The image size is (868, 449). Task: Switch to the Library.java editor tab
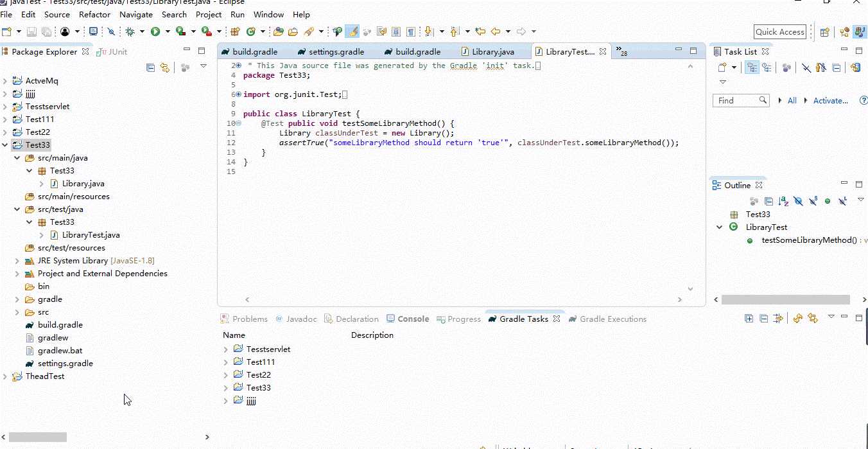coord(493,51)
